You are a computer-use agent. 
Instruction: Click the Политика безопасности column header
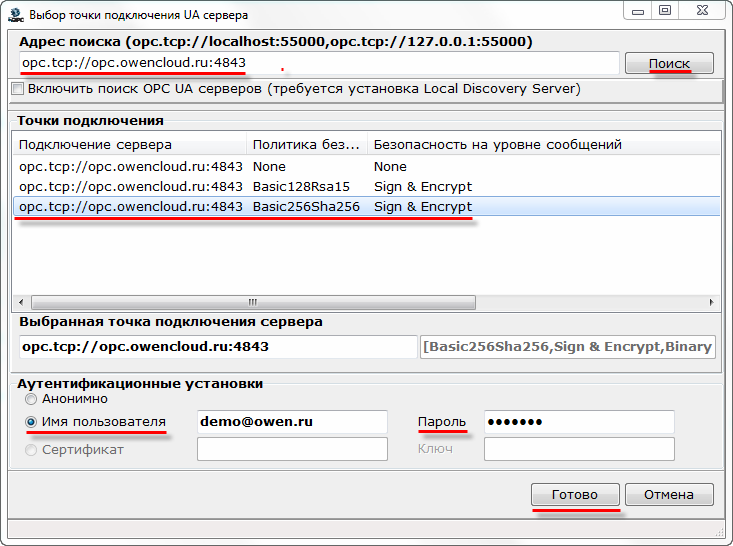(x=306, y=145)
